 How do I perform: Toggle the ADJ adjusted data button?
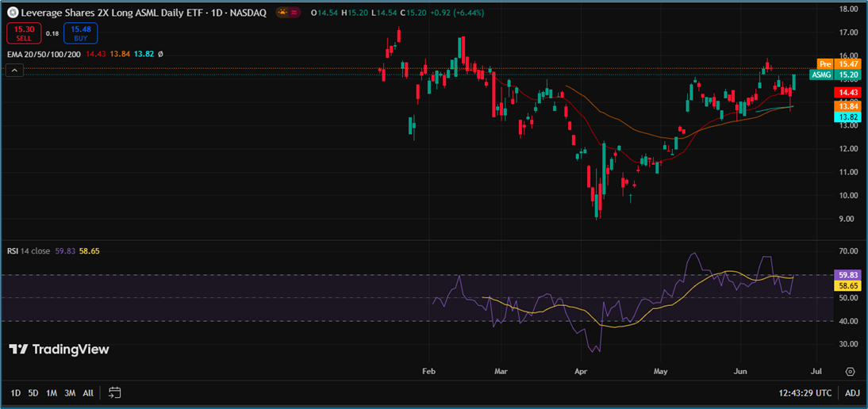[852, 393]
